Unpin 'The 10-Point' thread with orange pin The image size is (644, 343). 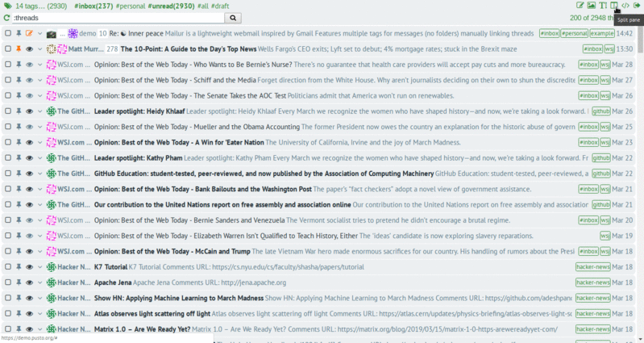tap(19, 49)
